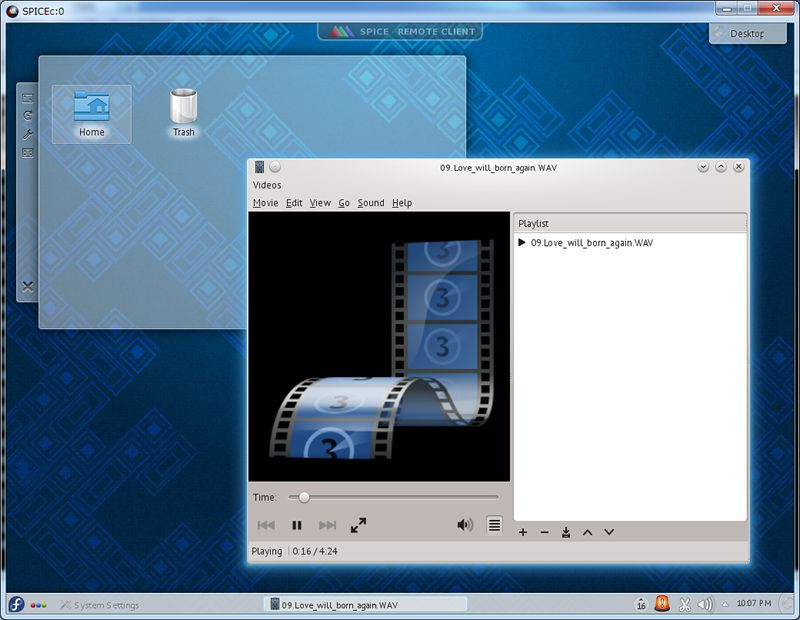Add a file to the playlist

[x=522, y=532]
